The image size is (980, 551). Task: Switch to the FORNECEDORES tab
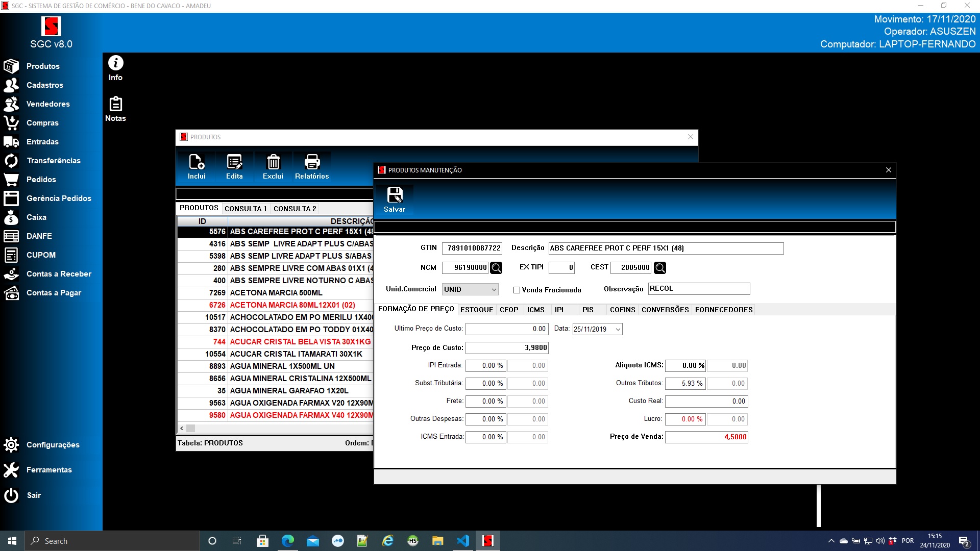click(723, 310)
